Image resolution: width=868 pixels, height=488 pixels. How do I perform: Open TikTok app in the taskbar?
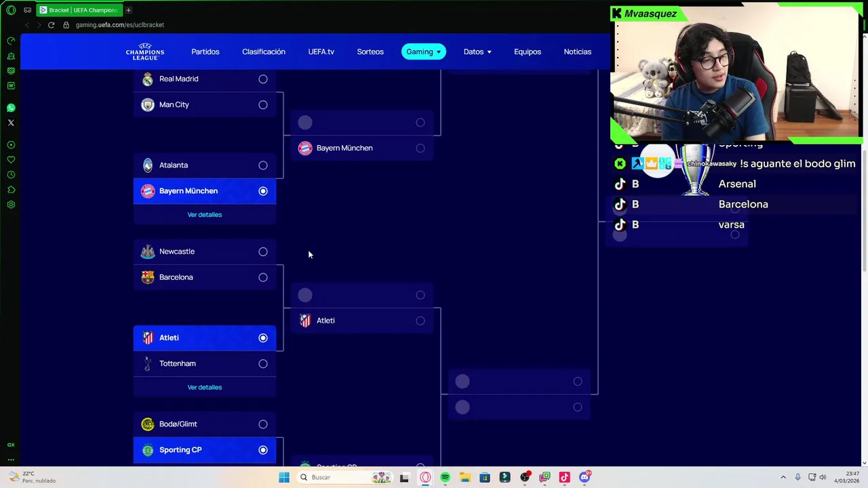564,477
